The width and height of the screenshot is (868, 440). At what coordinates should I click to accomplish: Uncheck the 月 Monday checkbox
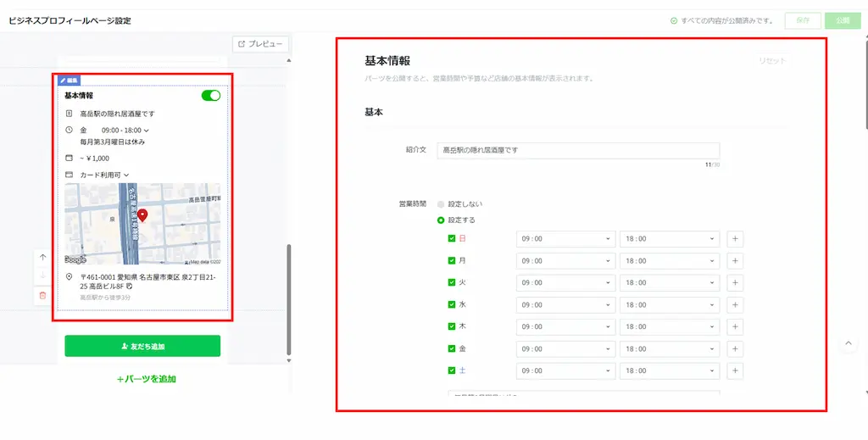coord(452,260)
